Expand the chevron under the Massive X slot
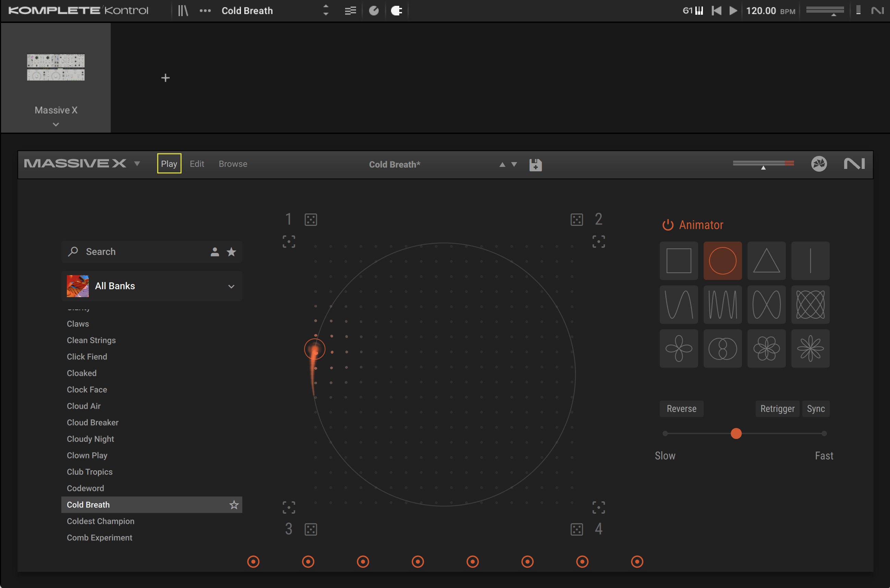Image resolution: width=890 pixels, height=588 pixels. pyautogui.click(x=56, y=124)
